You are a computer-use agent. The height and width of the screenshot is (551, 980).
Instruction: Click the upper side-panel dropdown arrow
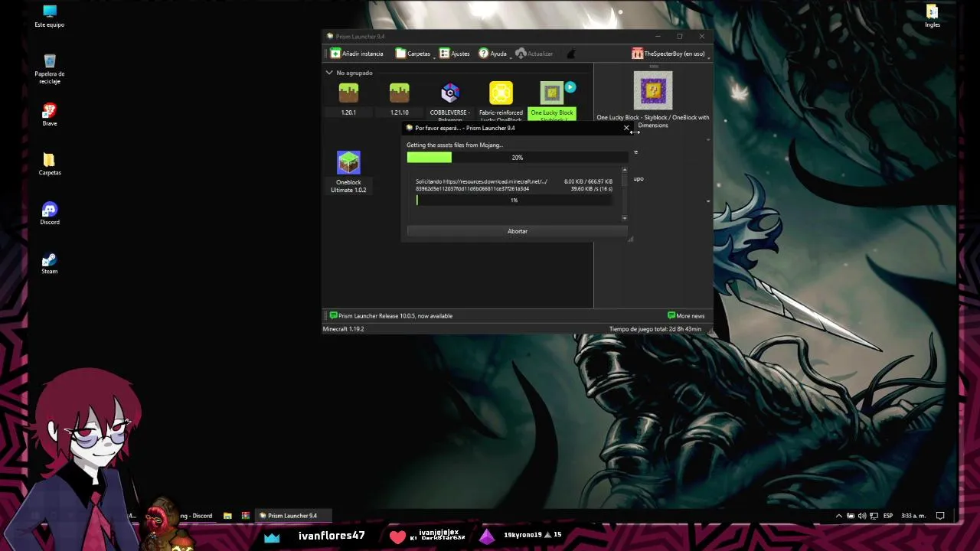pyautogui.click(x=707, y=139)
